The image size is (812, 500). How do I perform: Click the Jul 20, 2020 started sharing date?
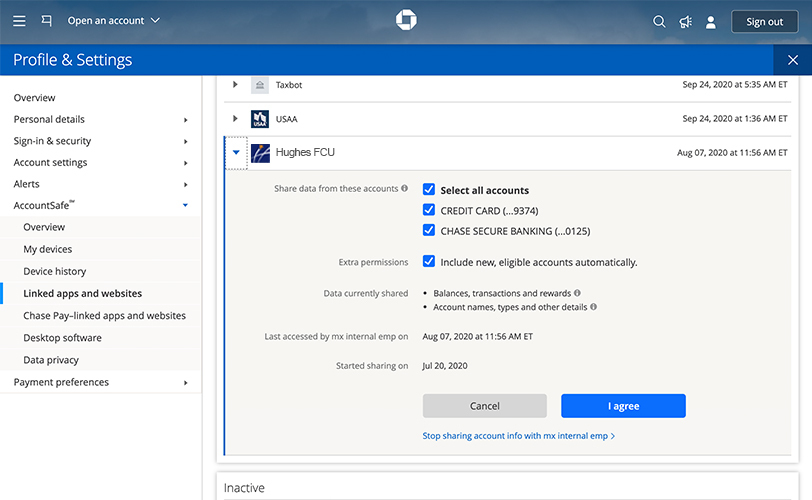click(445, 366)
